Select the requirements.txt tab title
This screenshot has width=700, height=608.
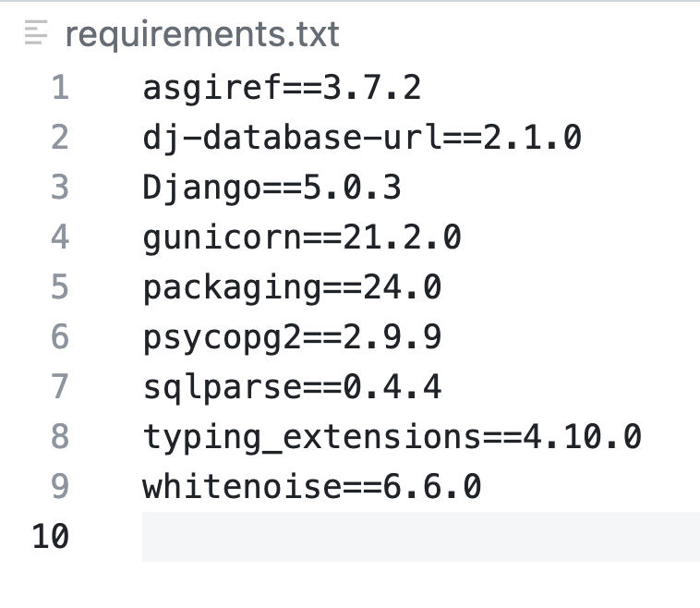click(x=202, y=35)
